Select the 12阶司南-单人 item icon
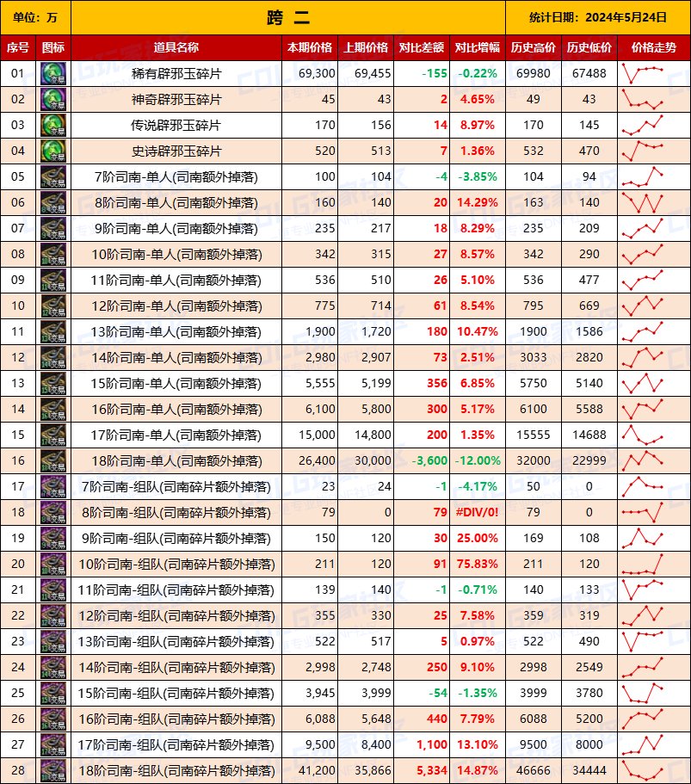Viewport: 691px width, 784px height. (53, 306)
